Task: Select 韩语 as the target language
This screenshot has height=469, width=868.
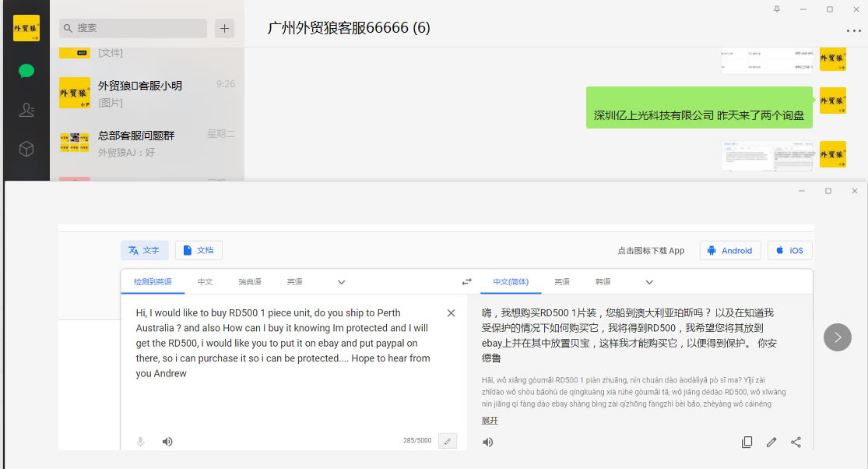Action: 603,282
